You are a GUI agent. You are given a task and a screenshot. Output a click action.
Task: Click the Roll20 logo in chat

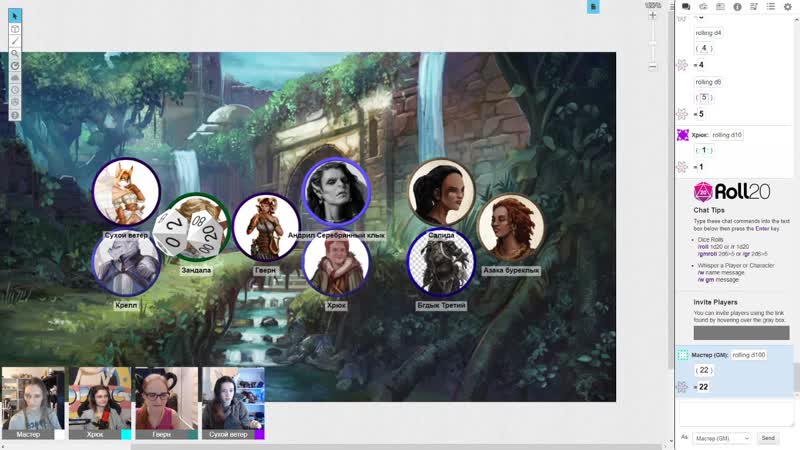[732, 192]
